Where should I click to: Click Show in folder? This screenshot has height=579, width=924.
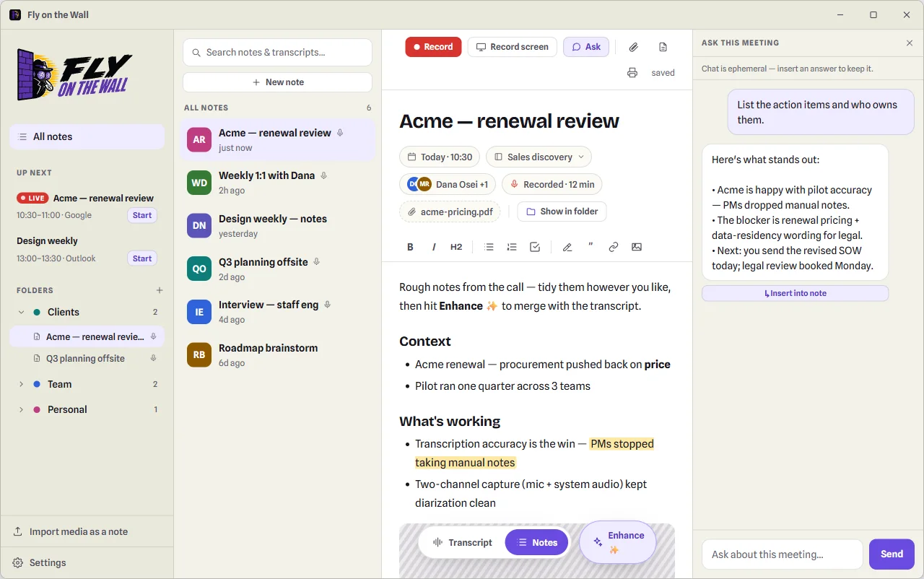click(x=562, y=212)
